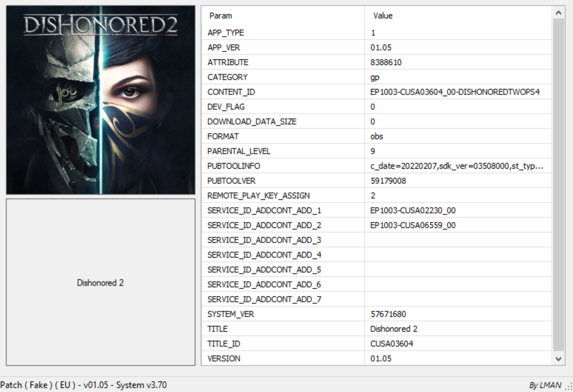Click the c_date=20220207 PUBTOOLINFO value
The image size is (573, 392).
coord(457,166)
